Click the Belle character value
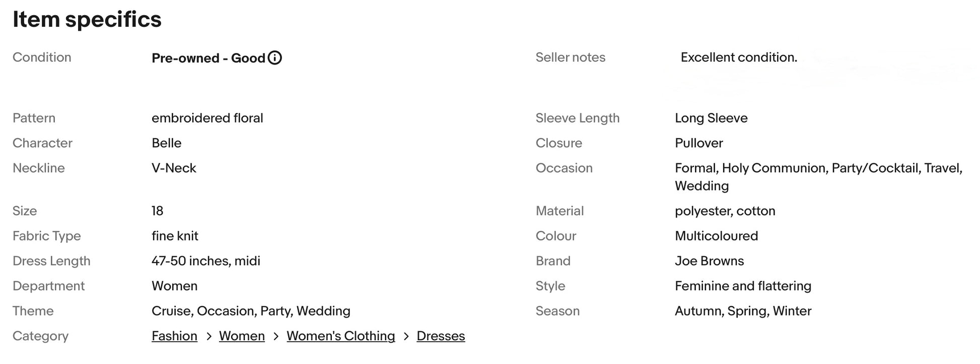The width and height of the screenshot is (980, 364). (166, 143)
